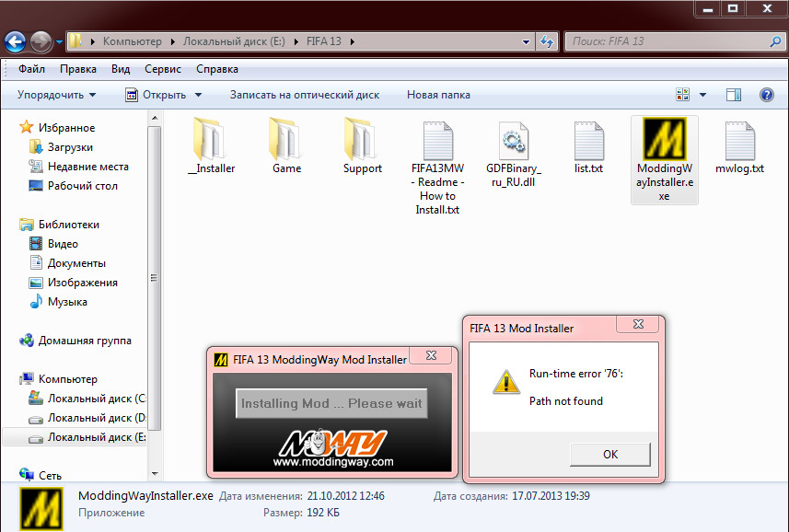Viewport: 789px width, 532px height.
Task: Click Локальный диск (E:) breadcrumb
Action: (x=234, y=41)
